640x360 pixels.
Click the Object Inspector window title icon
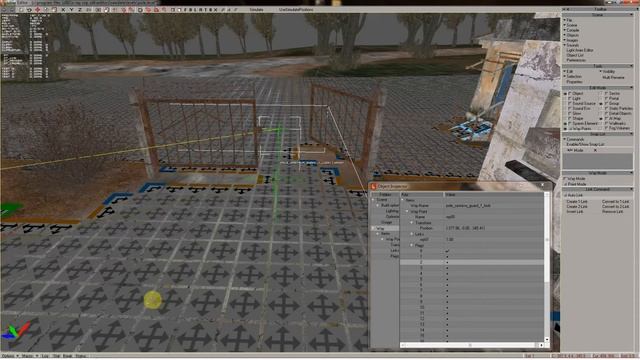coord(373,187)
